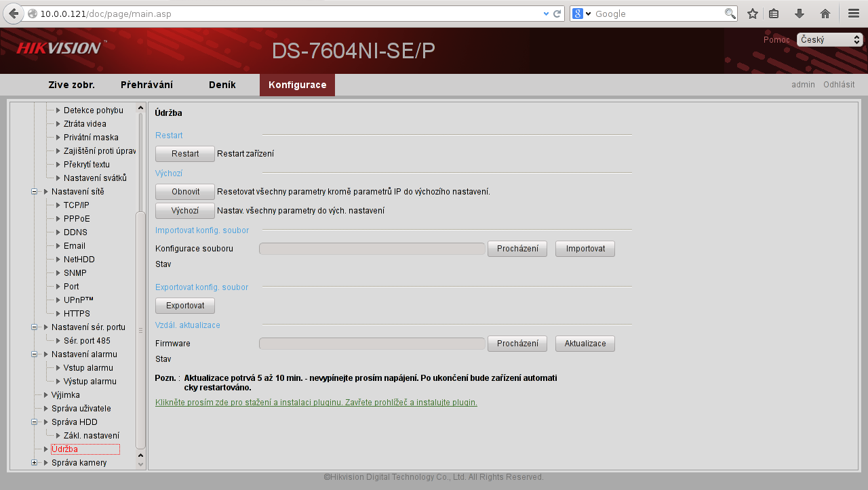The height and width of the screenshot is (490, 868).
Task: Open the bookmarks list icon
Action: click(774, 14)
